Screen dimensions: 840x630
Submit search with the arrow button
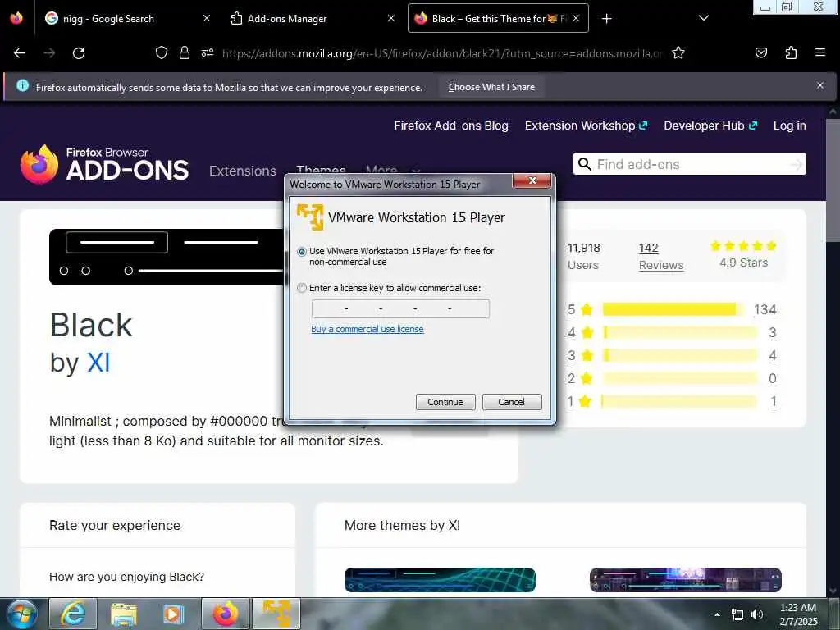pos(796,164)
